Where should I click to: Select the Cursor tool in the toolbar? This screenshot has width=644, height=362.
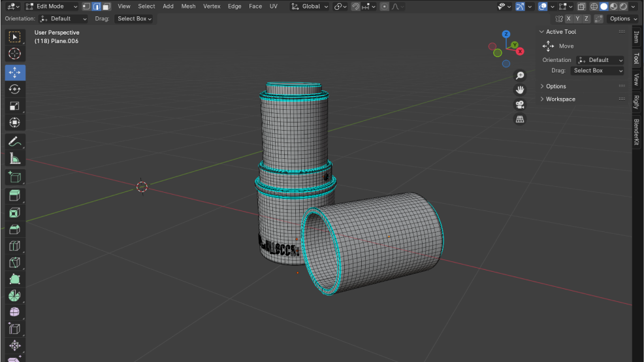(14, 54)
